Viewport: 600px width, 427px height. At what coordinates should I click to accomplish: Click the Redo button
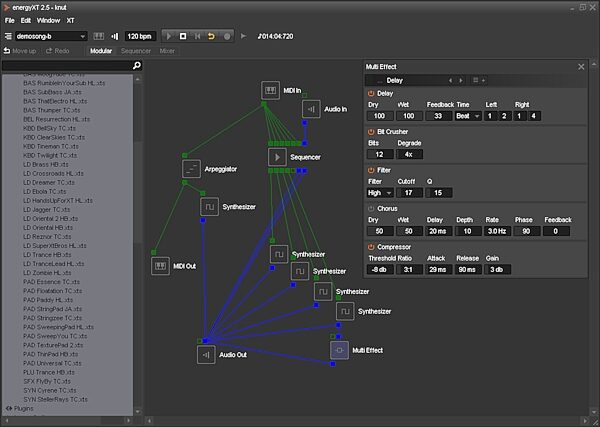pyautogui.click(x=58, y=51)
